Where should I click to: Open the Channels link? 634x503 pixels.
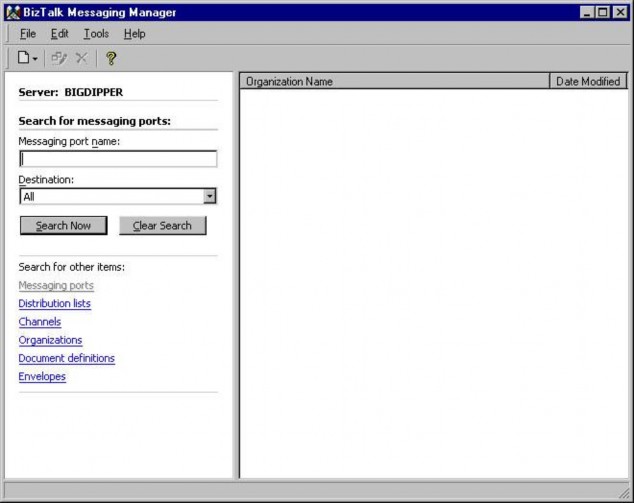click(x=40, y=322)
